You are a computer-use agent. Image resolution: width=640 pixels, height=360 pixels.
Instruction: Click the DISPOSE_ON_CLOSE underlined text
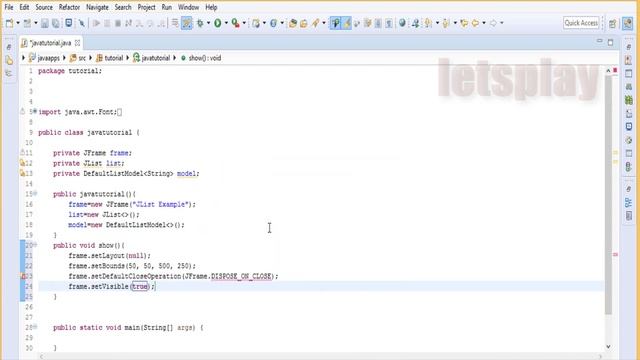(x=241, y=276)
